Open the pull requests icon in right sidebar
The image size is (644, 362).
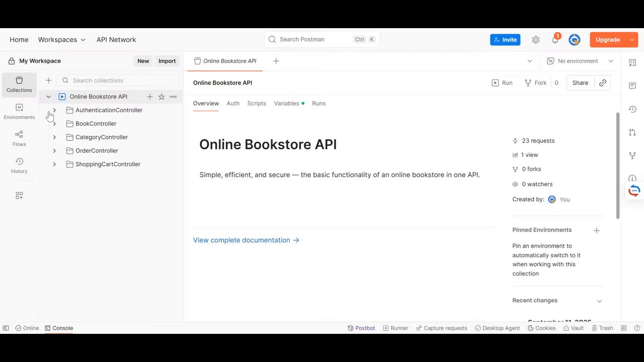click(x=632, y=132)
